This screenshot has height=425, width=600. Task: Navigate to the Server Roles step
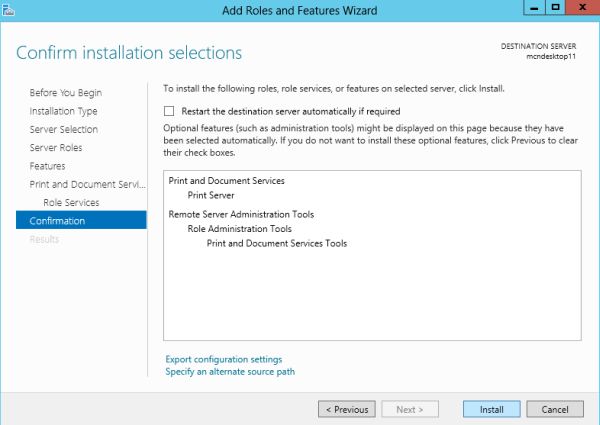pyautogui.click(x=56, y=148)
